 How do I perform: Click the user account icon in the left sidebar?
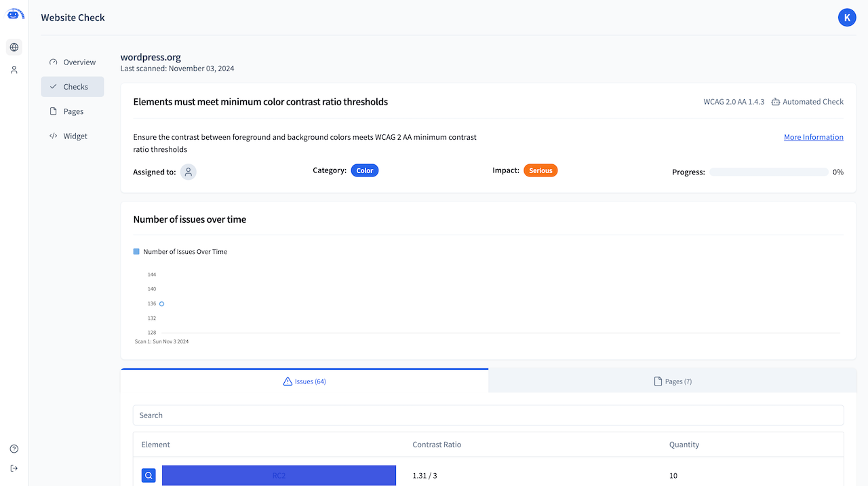click(14, 69)
